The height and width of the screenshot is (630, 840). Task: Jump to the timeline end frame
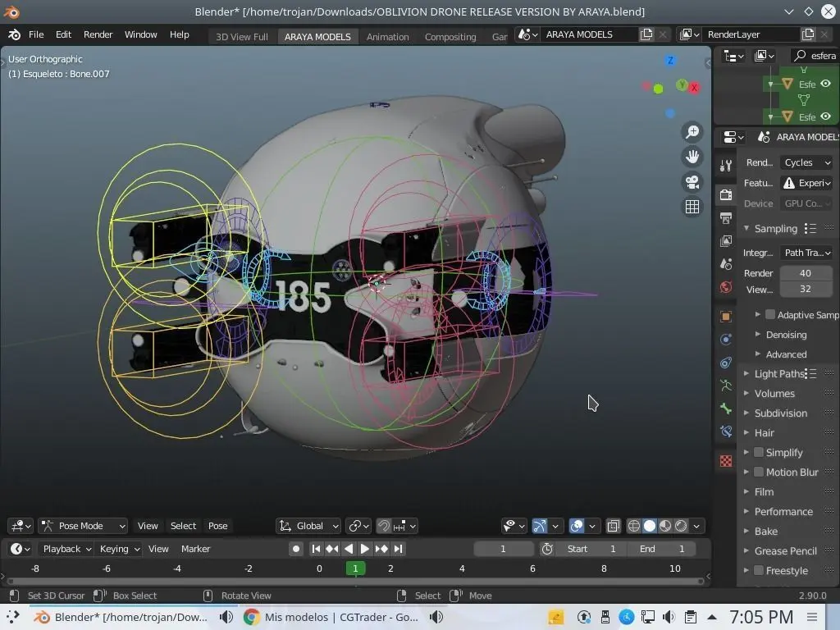398,549
